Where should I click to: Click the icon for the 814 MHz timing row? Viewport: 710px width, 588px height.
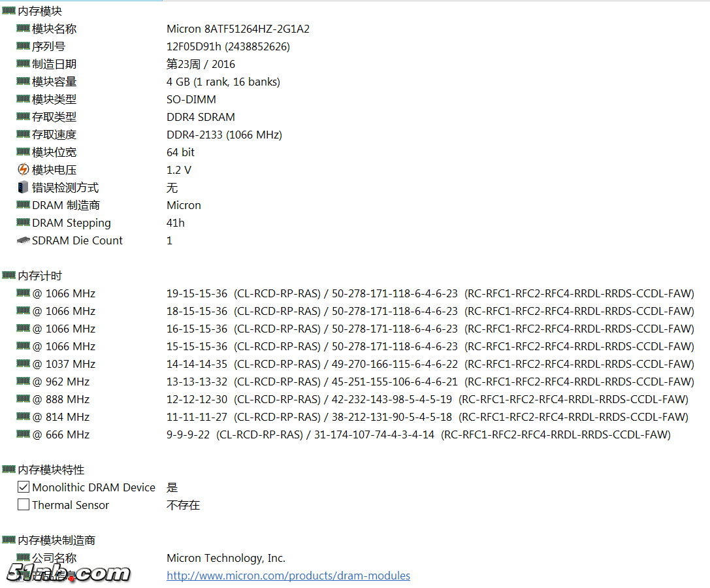pyautogui.click(x=23, y=416)
